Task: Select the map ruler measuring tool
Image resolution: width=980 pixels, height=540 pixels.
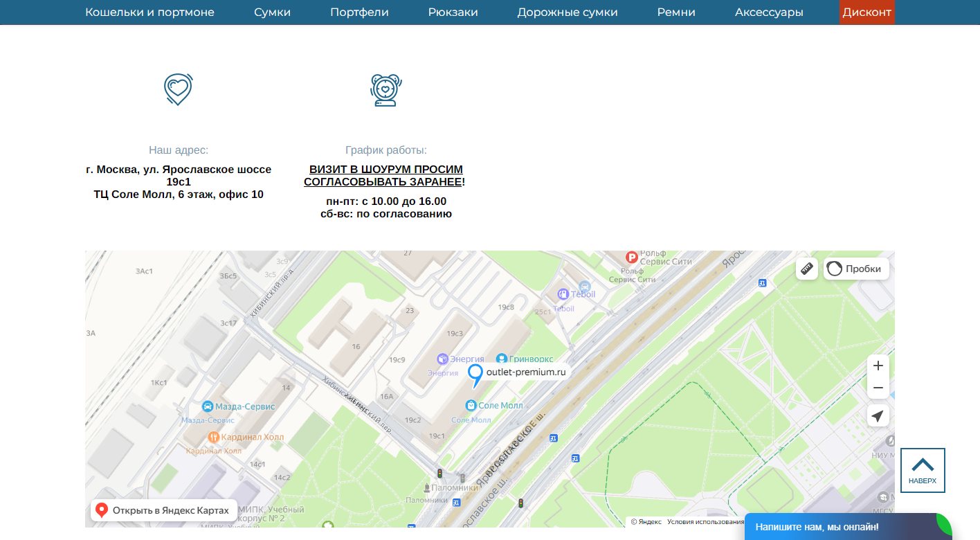Action: click(807, 269)
